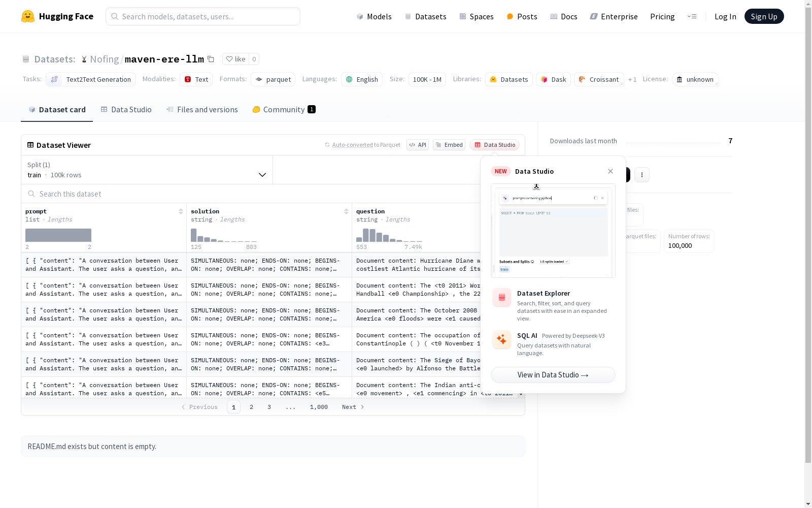Click the 100K - 1M size tag
The image size is (812, 508).
427,79
